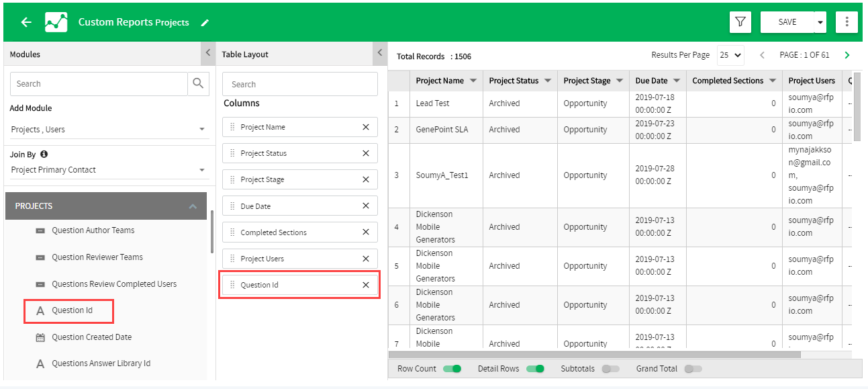Viewport: 868px width, 389px height.
Task: Go to previous page arrow
Action: [x=762, y=55]
